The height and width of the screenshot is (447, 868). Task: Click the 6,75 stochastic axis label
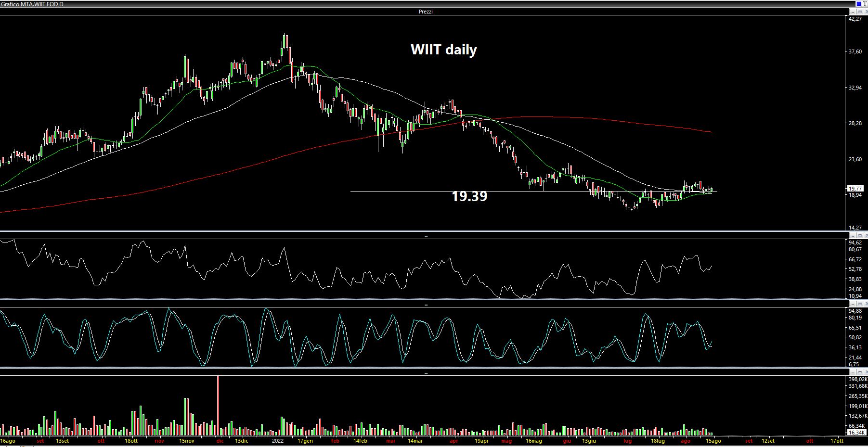pos(854,364)
